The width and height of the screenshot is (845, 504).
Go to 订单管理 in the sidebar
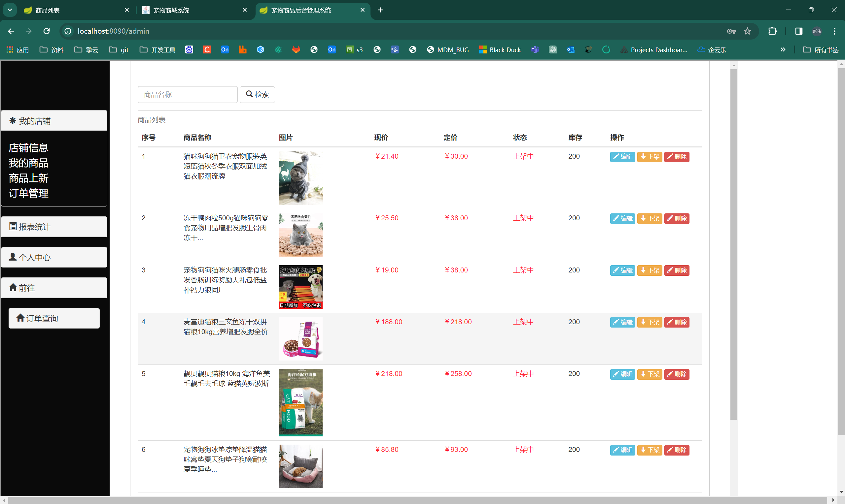click(28, 193)
